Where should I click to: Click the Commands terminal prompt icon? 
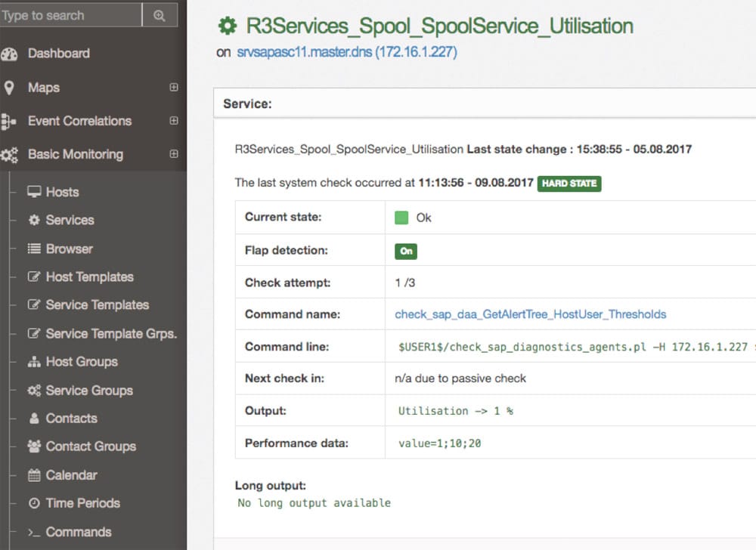(34, 532)
